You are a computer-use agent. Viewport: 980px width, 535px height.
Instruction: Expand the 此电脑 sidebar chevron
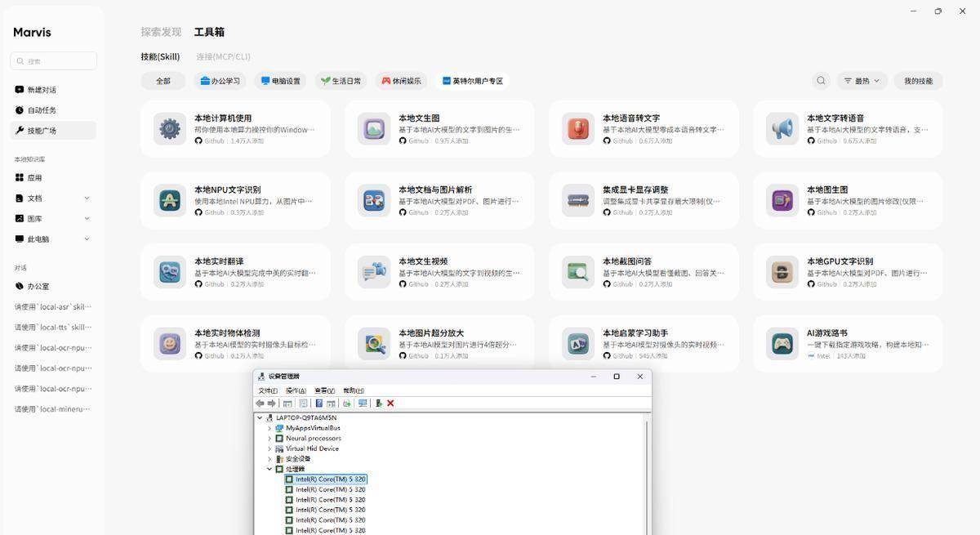click(x=87, y=239)
